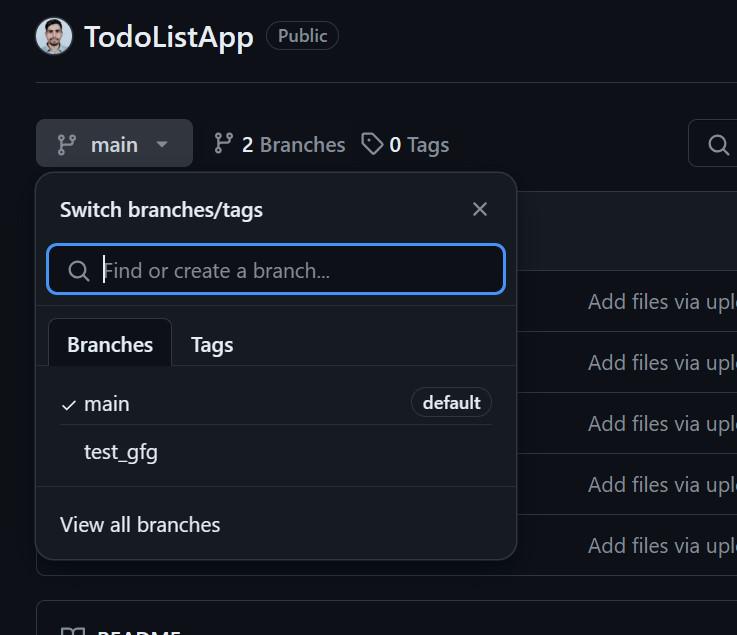Click the Public visibility badge
The height and width of the screenshot is (635, 737).
coord(302,36)
